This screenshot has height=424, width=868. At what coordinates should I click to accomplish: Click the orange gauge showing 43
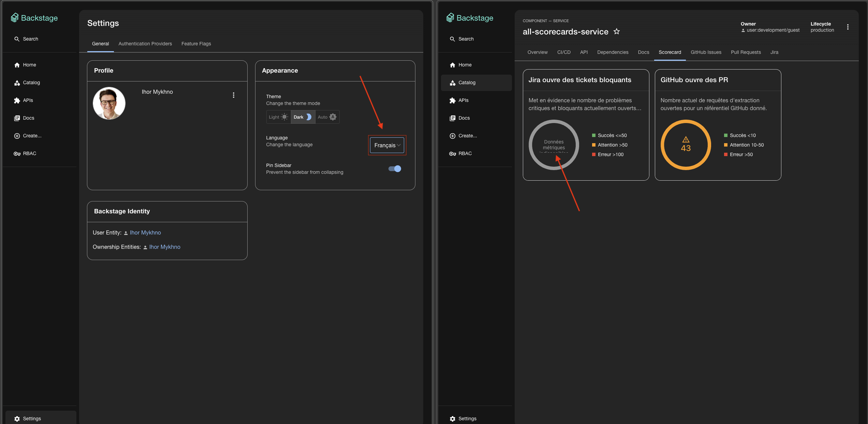686,145
